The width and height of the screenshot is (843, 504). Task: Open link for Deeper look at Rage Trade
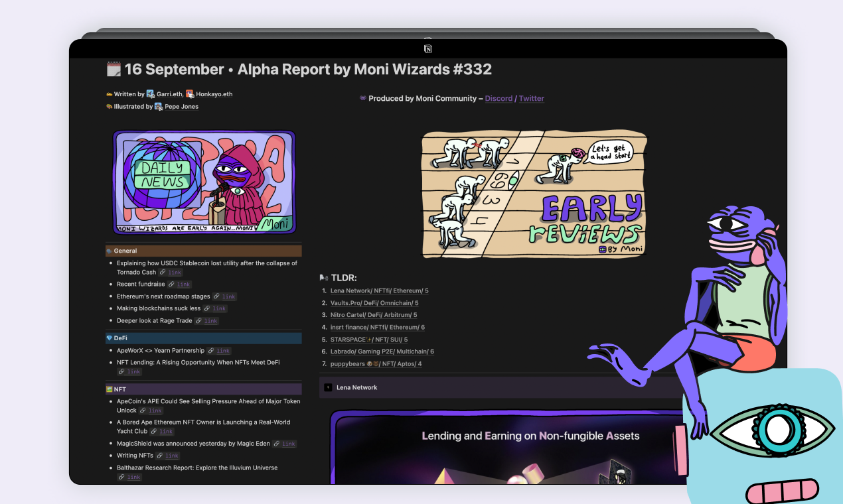[x=206, y=321]
